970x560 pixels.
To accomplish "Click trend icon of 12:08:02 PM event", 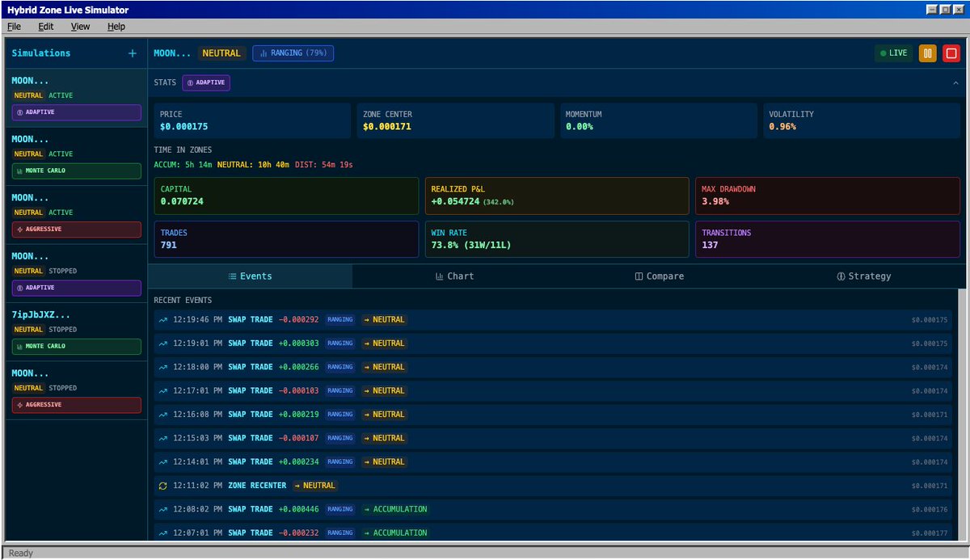I will click(x=163, y=509).
